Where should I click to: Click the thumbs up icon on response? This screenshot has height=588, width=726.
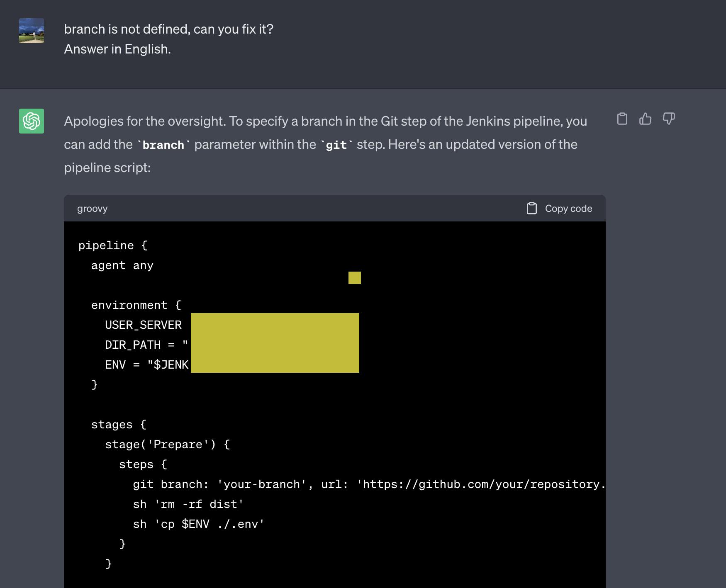tap(645, 119)
